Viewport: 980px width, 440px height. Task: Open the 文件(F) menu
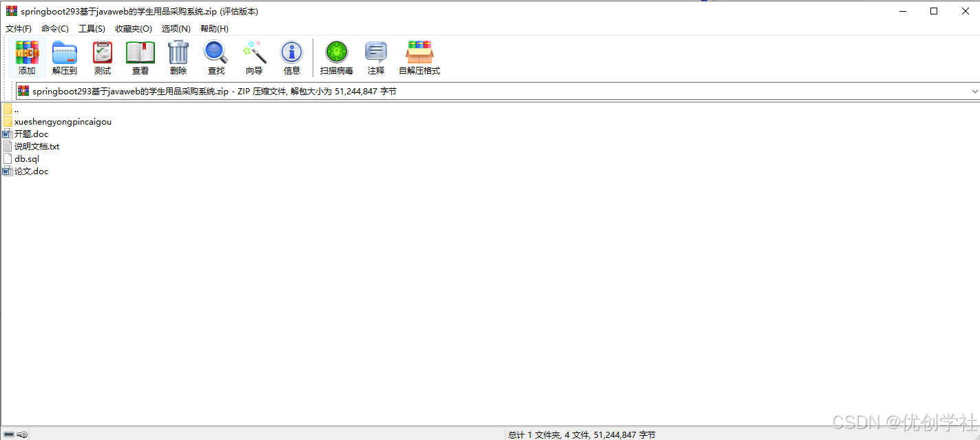click(x=19, y=28)
